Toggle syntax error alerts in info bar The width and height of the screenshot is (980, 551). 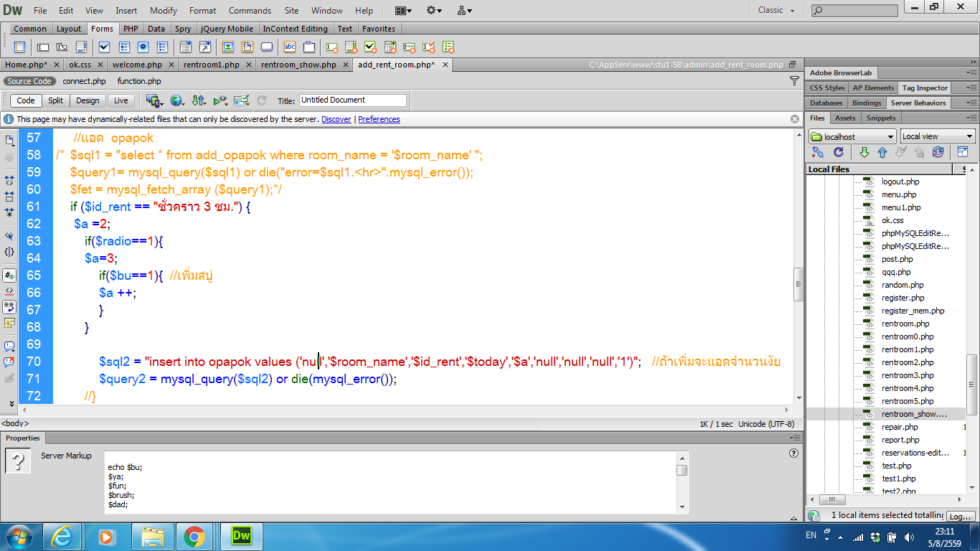(9, 323)
